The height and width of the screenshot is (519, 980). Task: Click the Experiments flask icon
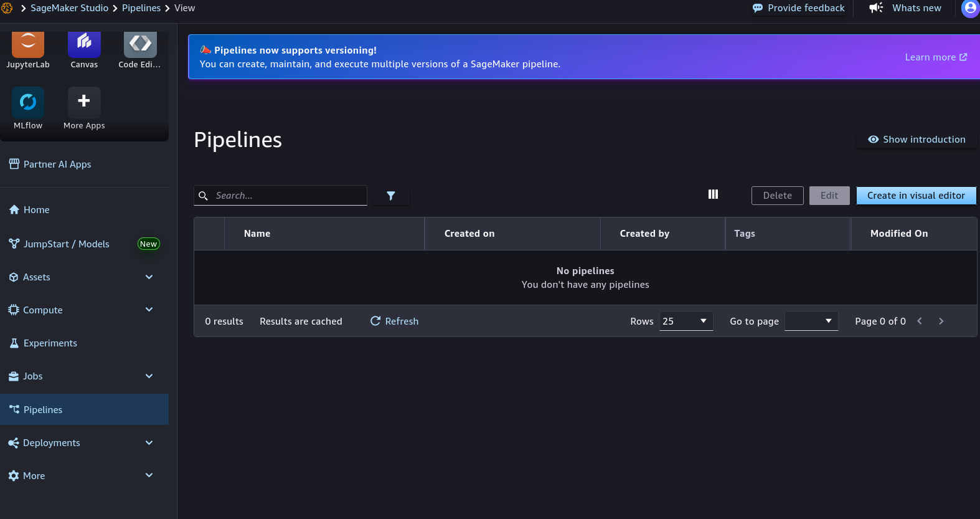pos(14,343)
